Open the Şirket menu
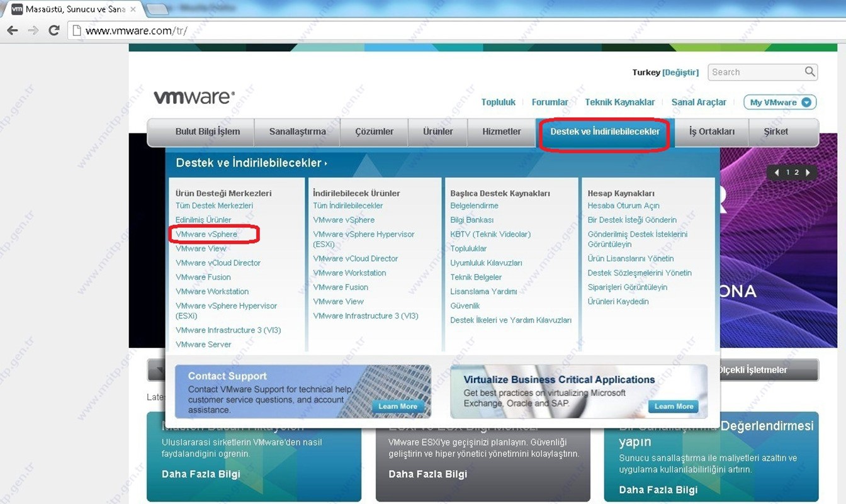 coord(776,132)
